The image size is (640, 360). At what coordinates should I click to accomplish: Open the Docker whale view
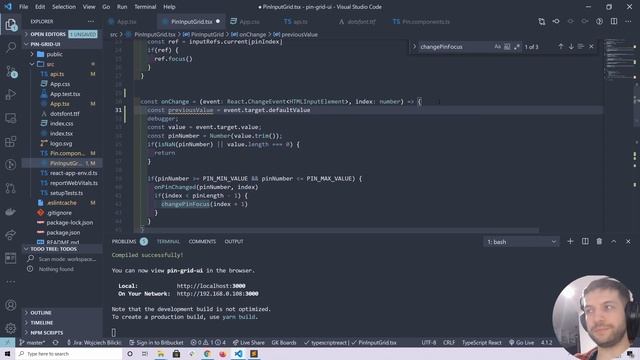[x=11, y=211]
